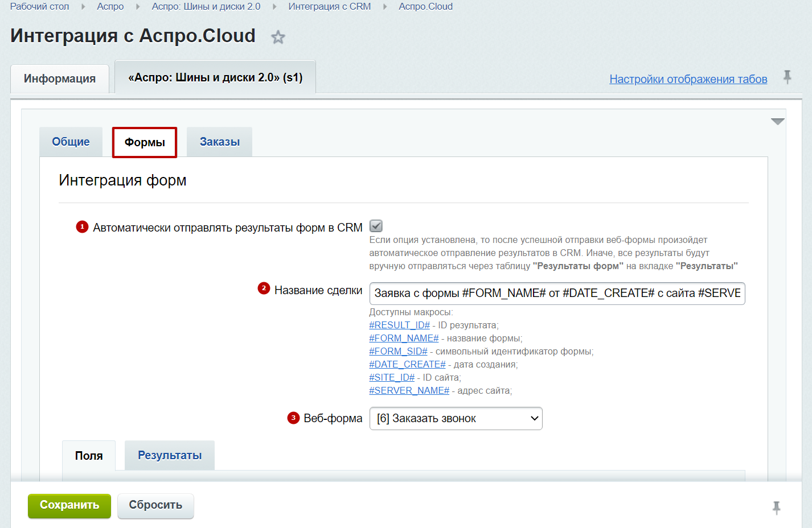
Task: Pin the tab panel with pin icon
Action: 787,77
